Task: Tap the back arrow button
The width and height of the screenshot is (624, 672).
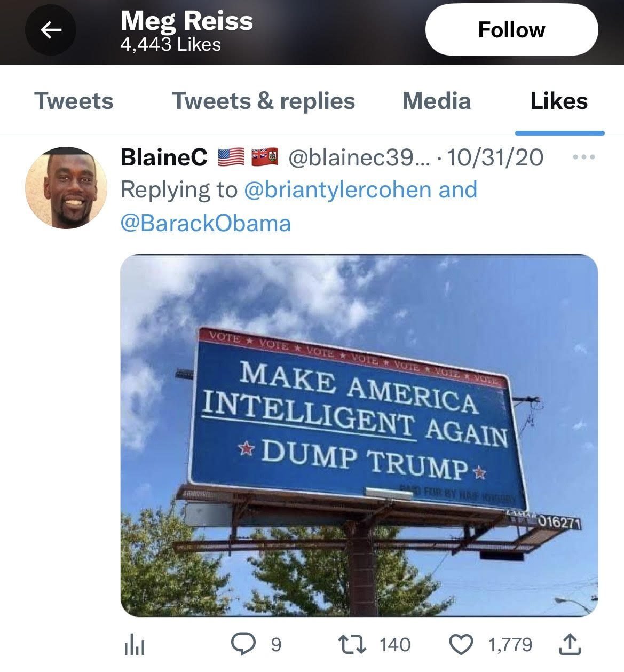Action: click(x=51, y=30)
